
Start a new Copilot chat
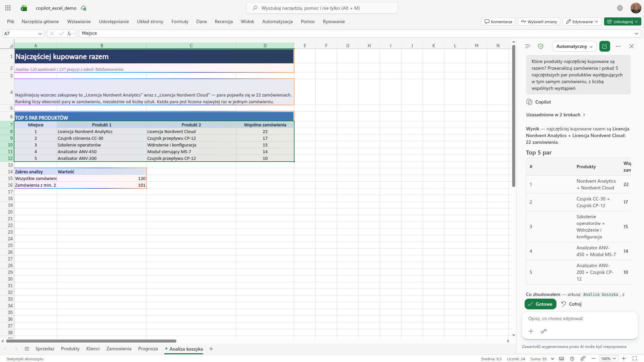click(605, 46)
